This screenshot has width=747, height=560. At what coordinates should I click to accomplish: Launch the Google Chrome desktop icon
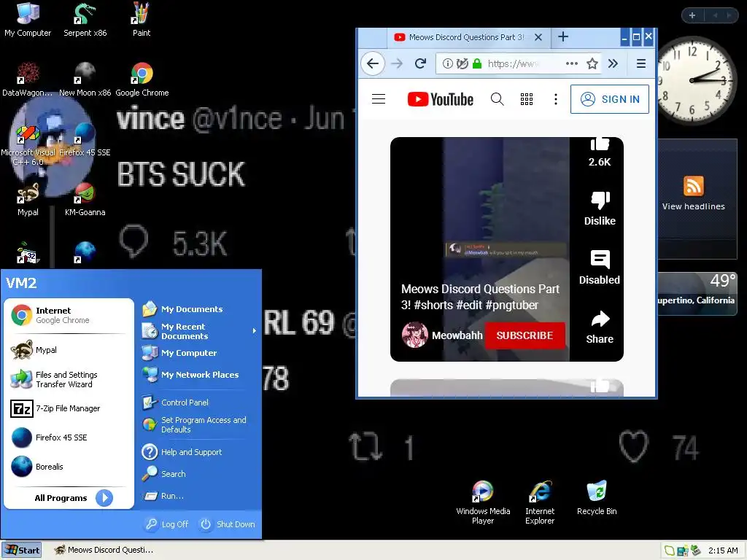142,79
